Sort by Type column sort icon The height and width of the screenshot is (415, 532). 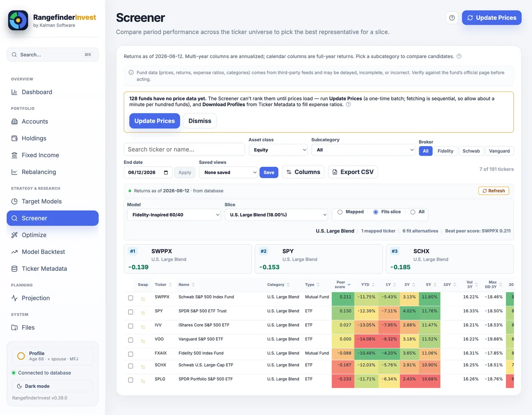(x=318, y=285)
